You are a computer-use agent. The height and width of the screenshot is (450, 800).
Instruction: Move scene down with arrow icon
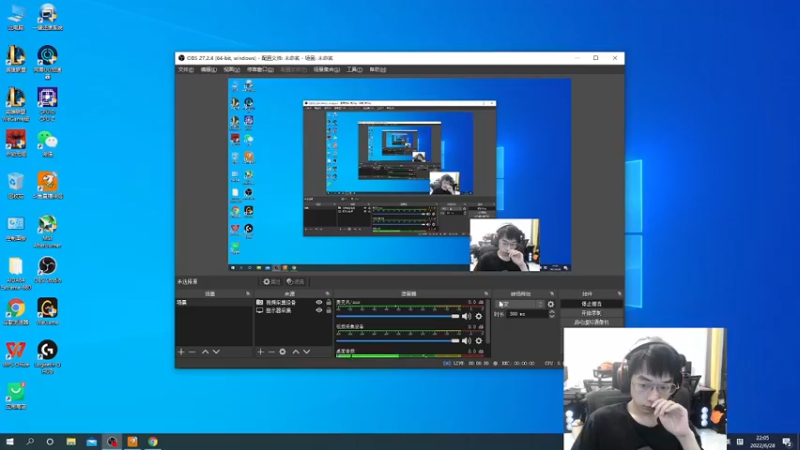[x=216, y=352]
